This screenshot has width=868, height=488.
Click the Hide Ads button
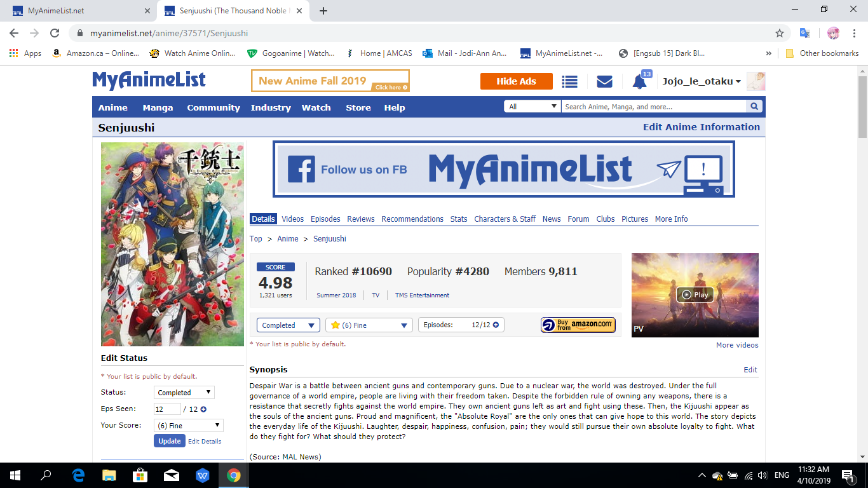pyautogui.click(x=516, y=81)
